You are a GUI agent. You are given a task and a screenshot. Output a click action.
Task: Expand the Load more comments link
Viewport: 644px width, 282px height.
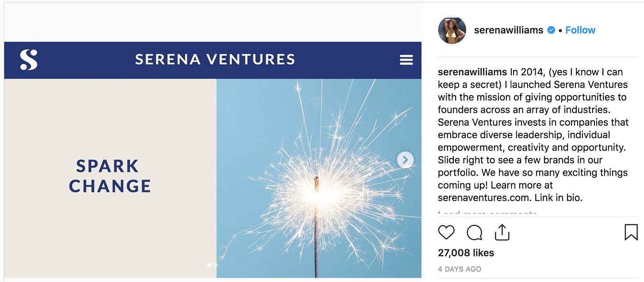(x=487, y=214)
